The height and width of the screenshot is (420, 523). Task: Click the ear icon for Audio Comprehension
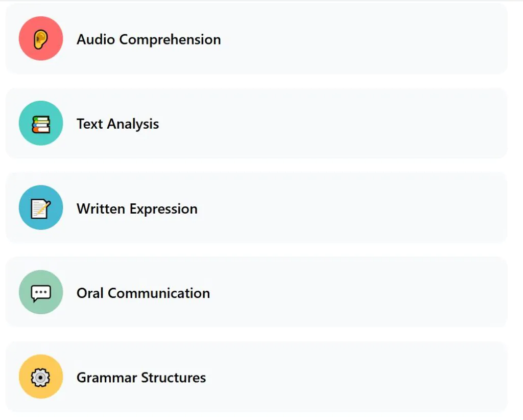click(41, 39)
